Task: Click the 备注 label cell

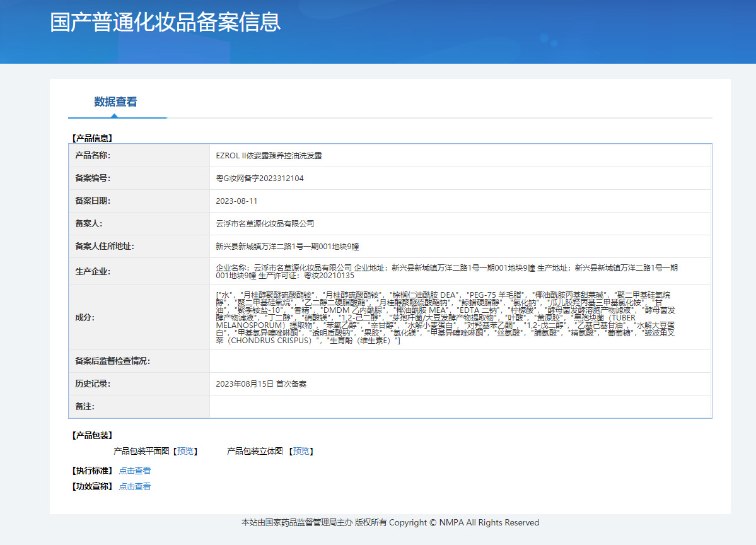Action: pos(139,406)
